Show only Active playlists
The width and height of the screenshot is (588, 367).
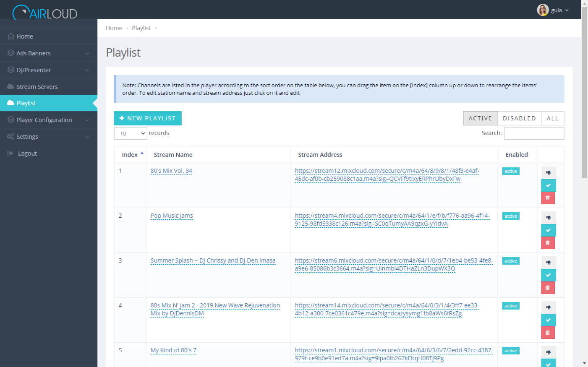pyautogui.click(x=481, y=118)
